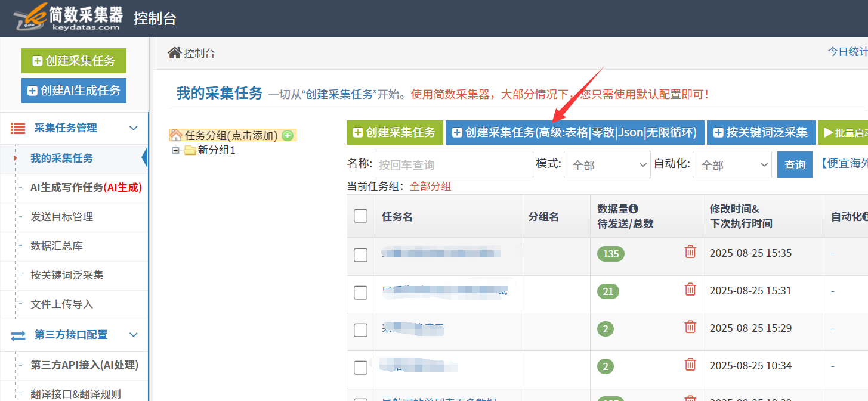
Task: Click the green 创建采集任务 sidebar button
Action: tap(74, 61)
